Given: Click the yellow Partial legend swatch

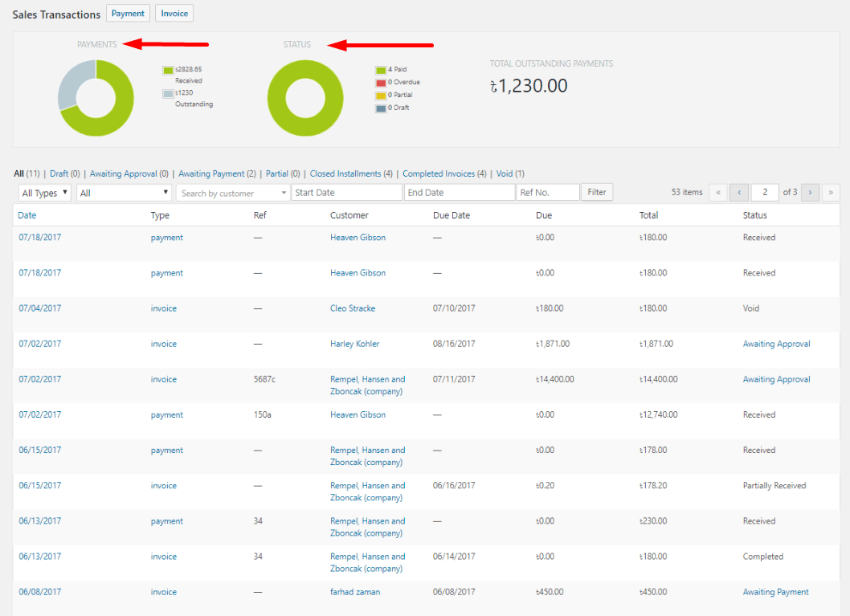Looking at the screenshot, I should point(381,96).
